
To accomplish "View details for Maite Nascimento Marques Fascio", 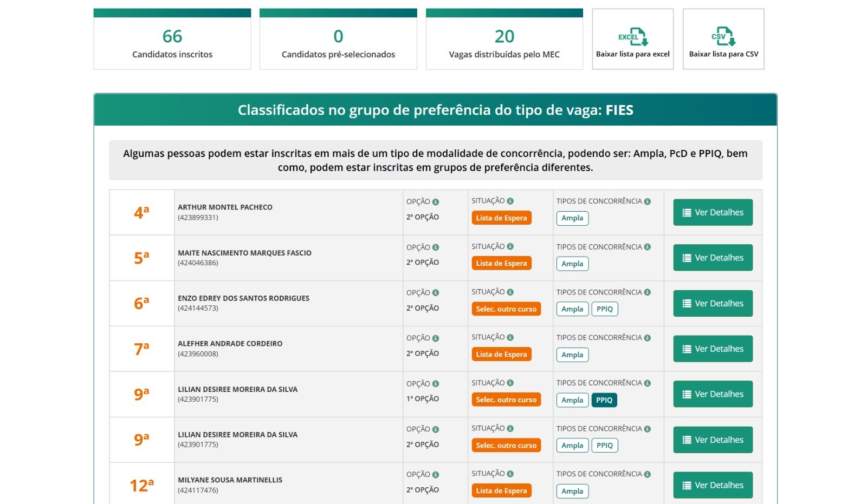I will point(713,258).
